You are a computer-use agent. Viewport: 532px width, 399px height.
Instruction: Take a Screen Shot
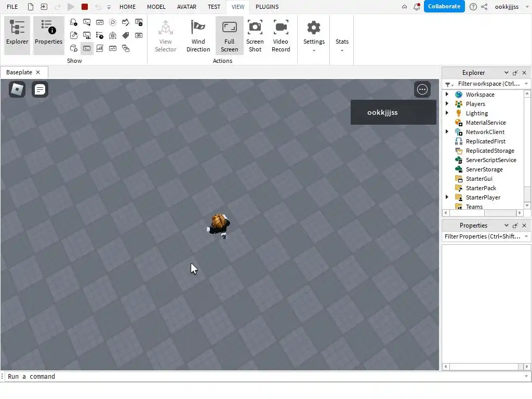(255, 35)
